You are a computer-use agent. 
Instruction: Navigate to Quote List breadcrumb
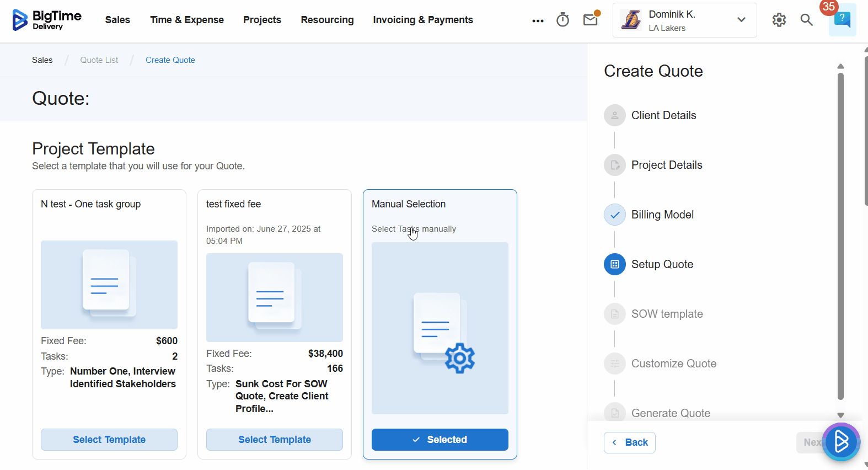coord(99,60)
